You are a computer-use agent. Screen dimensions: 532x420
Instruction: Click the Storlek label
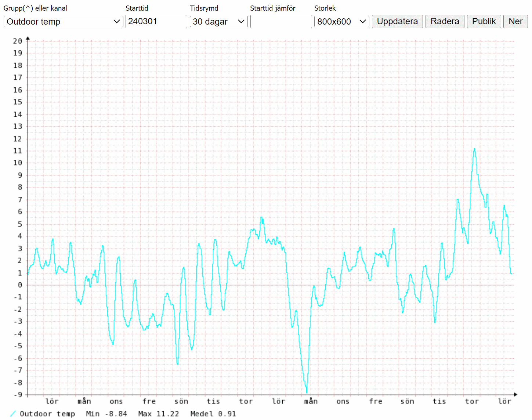point(325,8)
